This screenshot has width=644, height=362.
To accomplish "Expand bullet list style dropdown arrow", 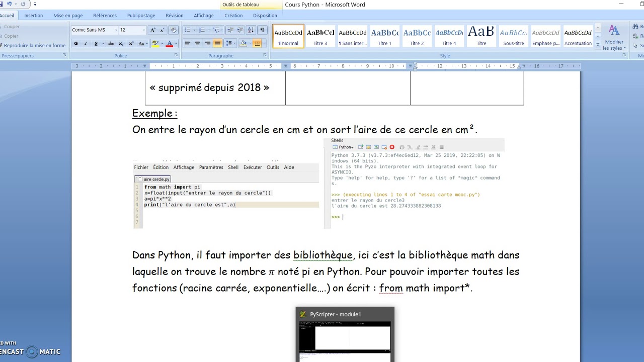I will point(194,30).
